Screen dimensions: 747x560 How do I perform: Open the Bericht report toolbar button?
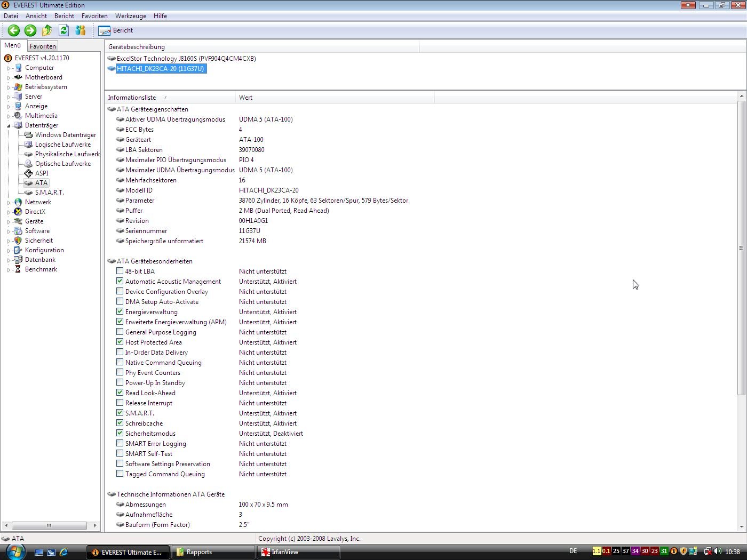(x=116, y=30)
